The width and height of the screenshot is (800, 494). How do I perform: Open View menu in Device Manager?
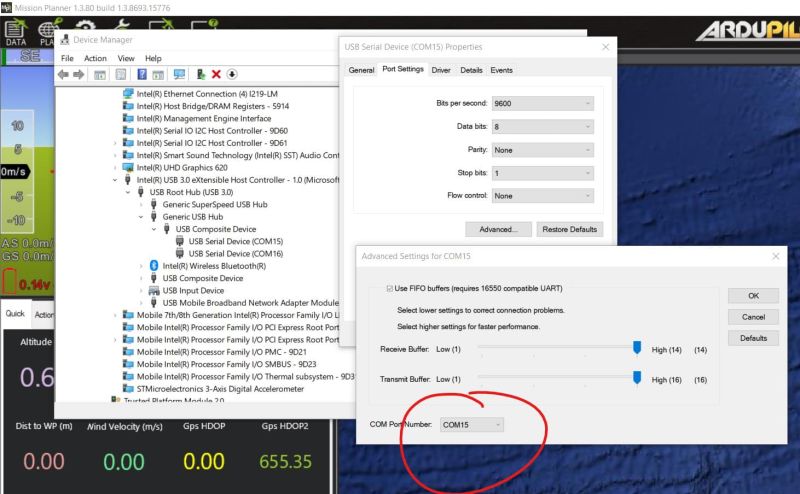coord(126,58)
